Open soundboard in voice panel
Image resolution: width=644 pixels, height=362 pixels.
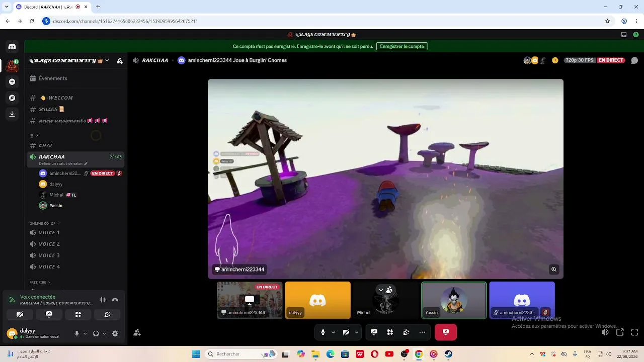(107, 314)
